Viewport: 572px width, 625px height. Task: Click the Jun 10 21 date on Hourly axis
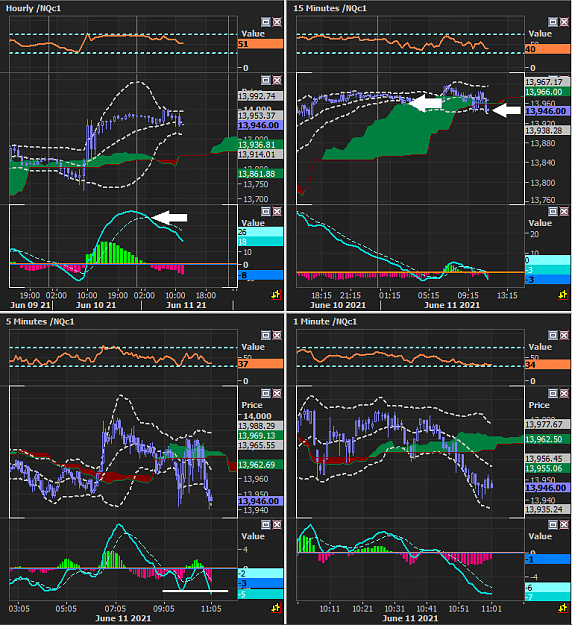click(96, 305)
